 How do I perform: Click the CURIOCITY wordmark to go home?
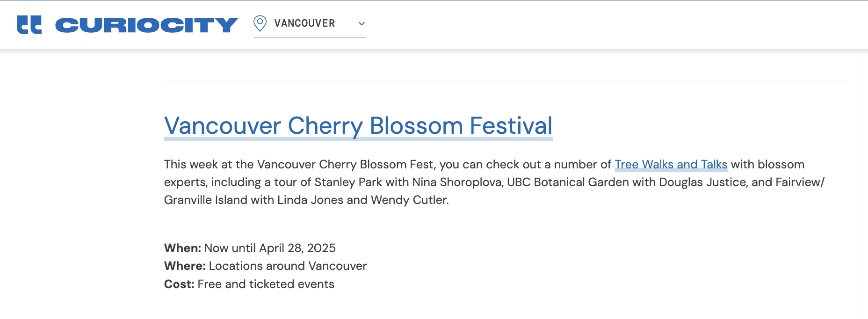[146, 25]
